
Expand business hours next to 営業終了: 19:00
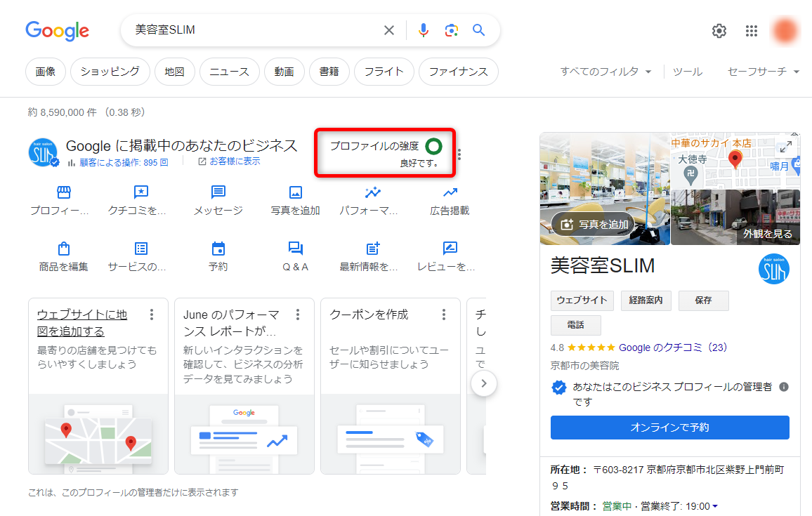pyautogui.click(x=715, y=506)
